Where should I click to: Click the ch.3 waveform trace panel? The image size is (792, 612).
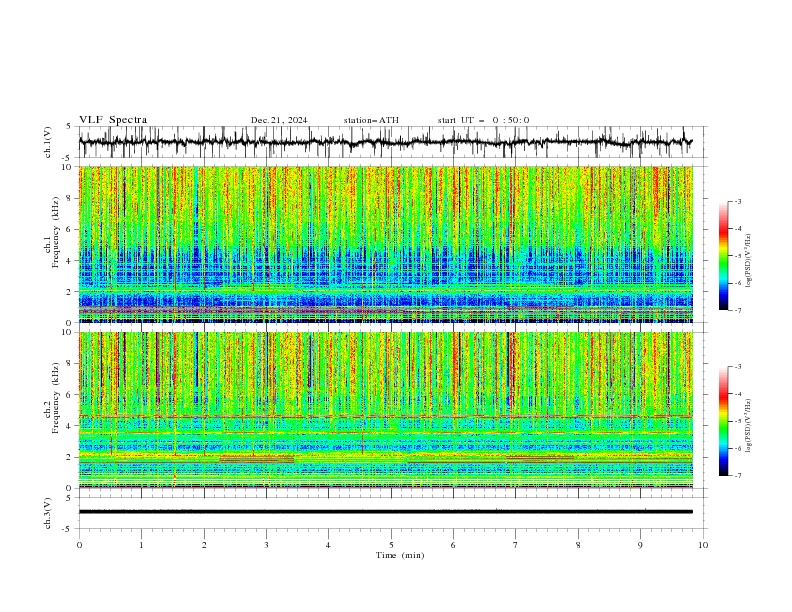[x=392, y=513]
